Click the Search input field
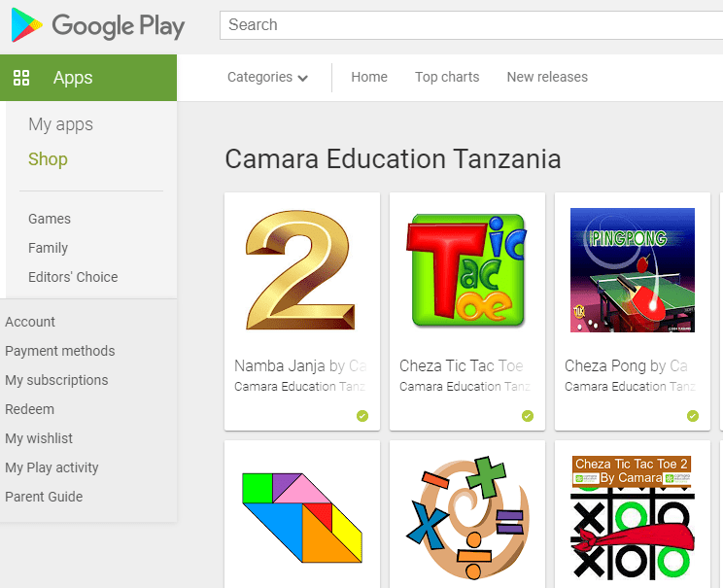This screenshot has height=588, width=723. point(471,25)
